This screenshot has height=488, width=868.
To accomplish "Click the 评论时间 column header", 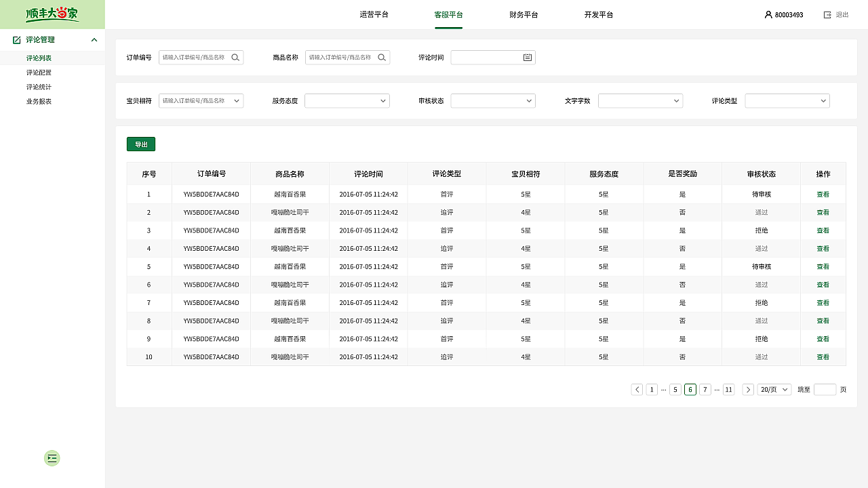I will (368, 174).
